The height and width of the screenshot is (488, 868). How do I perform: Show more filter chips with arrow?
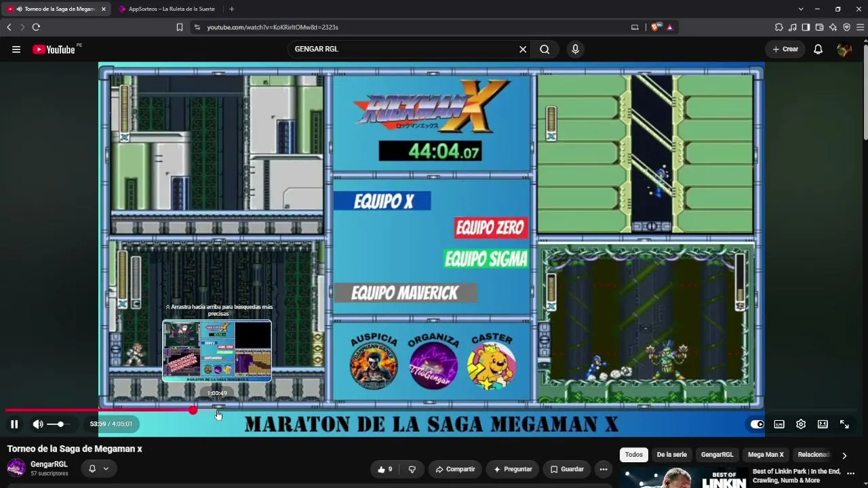[x=844, y=455]
